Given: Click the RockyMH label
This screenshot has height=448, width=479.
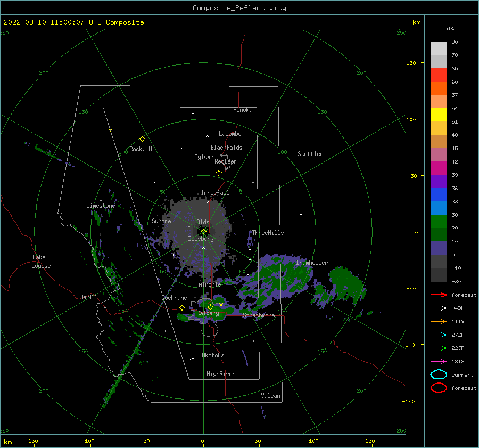Looking at the screenshot, I should (141, 149).
